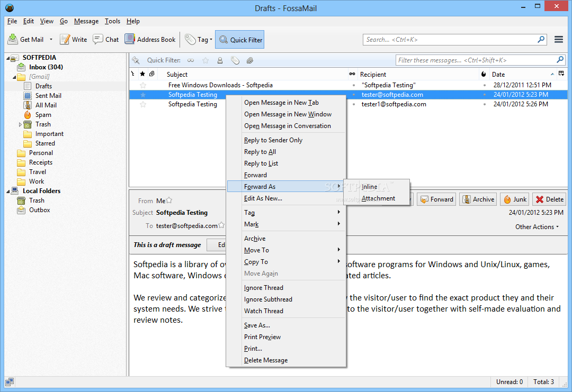Open the Outbox local folder
The height and width of the screenshot is (392, 572).
(x=39, y=210)
